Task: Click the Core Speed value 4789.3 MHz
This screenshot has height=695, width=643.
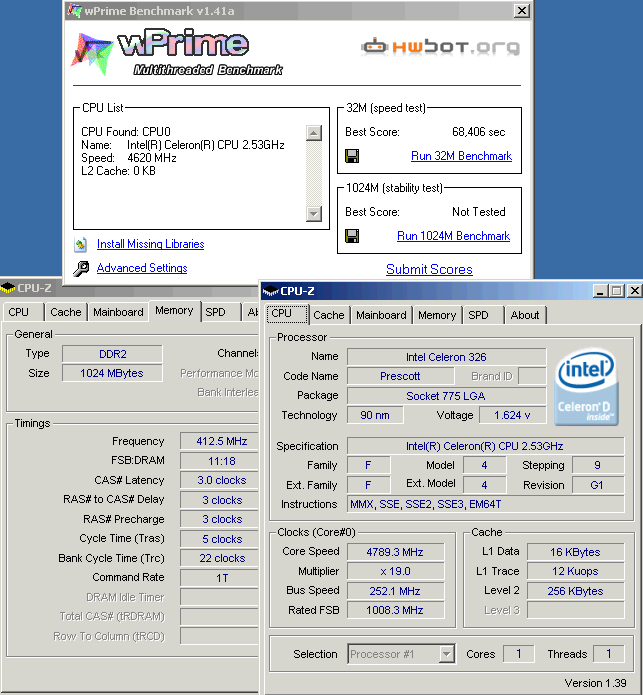Action: point(395,552)
